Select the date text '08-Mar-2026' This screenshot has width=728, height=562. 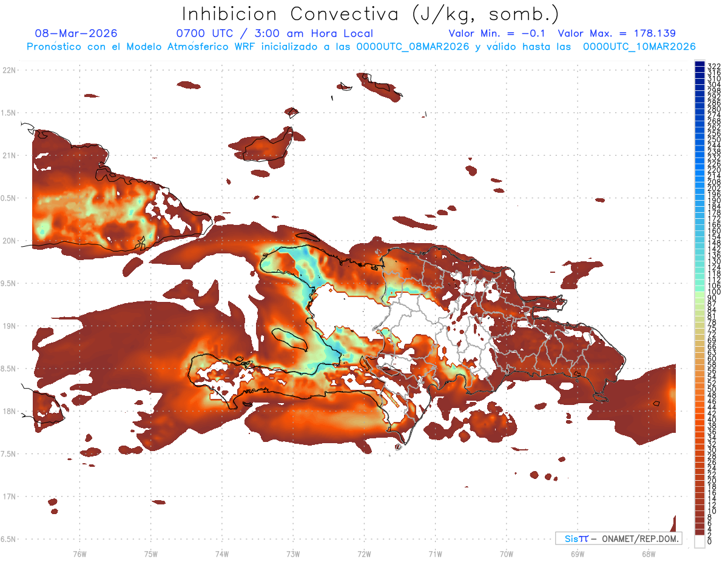tap(76, 33)
